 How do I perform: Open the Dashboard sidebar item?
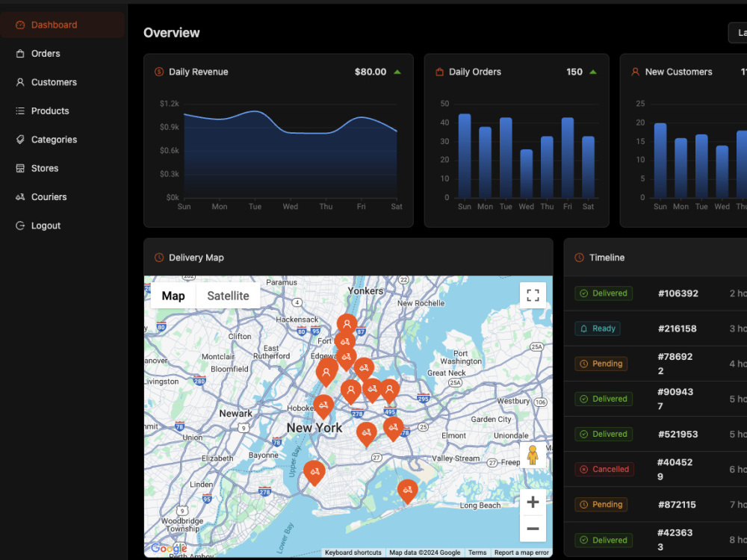(x=63, y=25)
